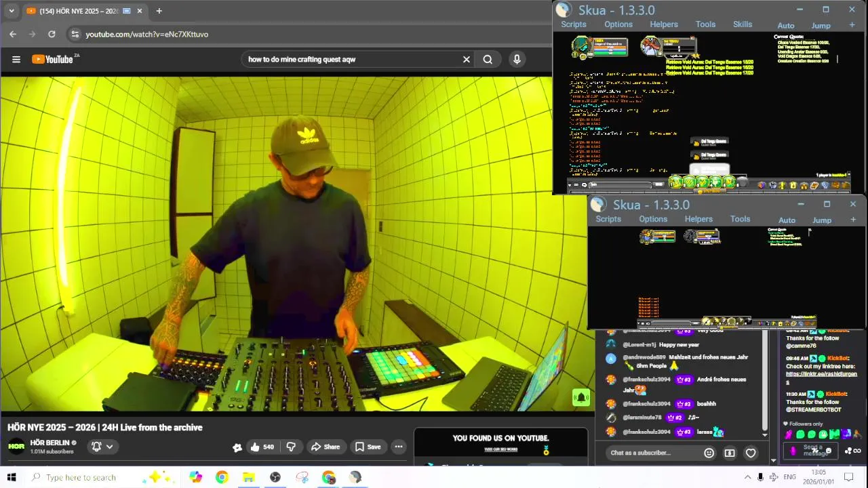
Task: View site information icon in address bar
Action: tap(75, 34)
